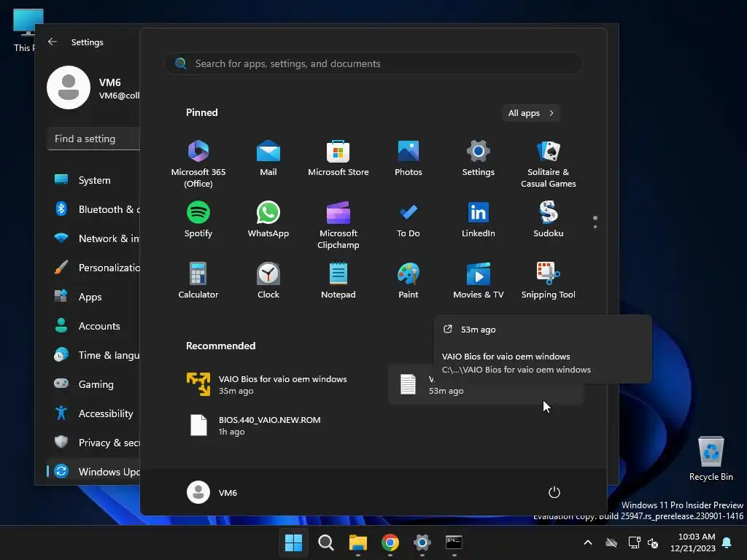The height and width of the screenshot is (560, 747).
Task: Open the Sudoku game
Action: tap(549, 219)
